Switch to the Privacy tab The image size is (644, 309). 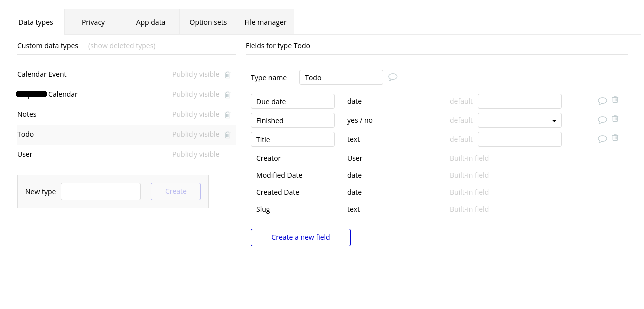(93, 22)
